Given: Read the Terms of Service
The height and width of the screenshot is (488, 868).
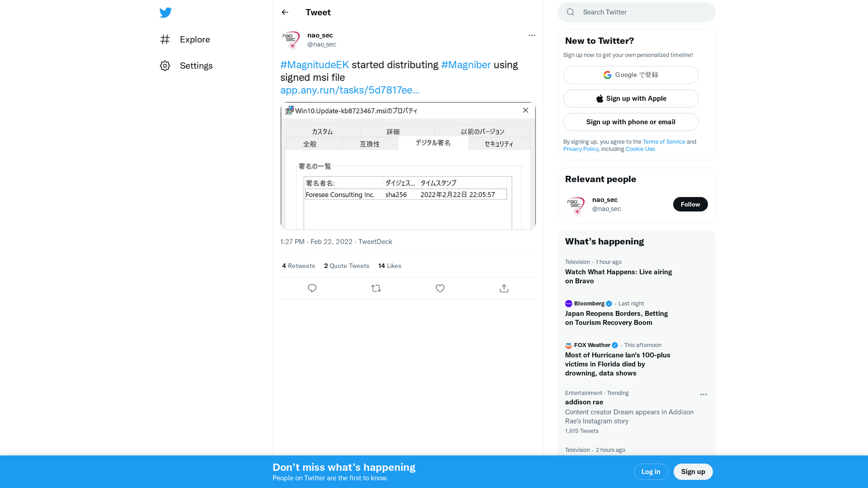Looking at the screenshot, I should [x=664, y=142].
